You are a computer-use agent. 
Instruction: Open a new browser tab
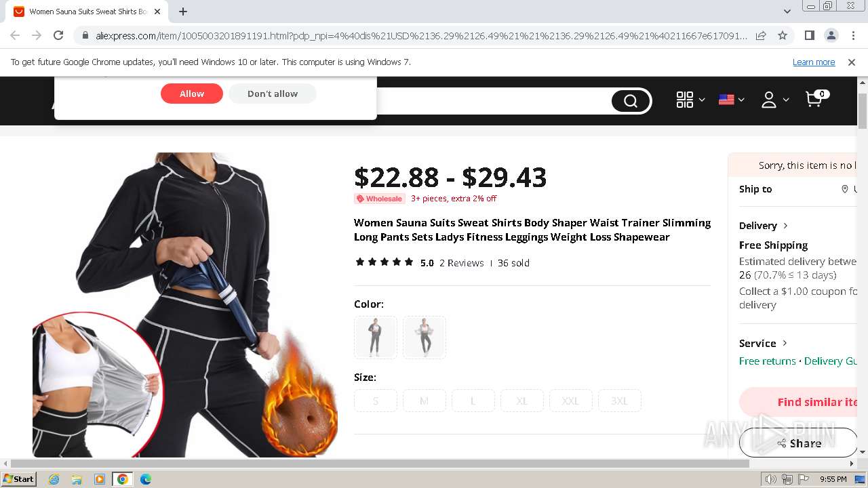click(x=183, y=12)
